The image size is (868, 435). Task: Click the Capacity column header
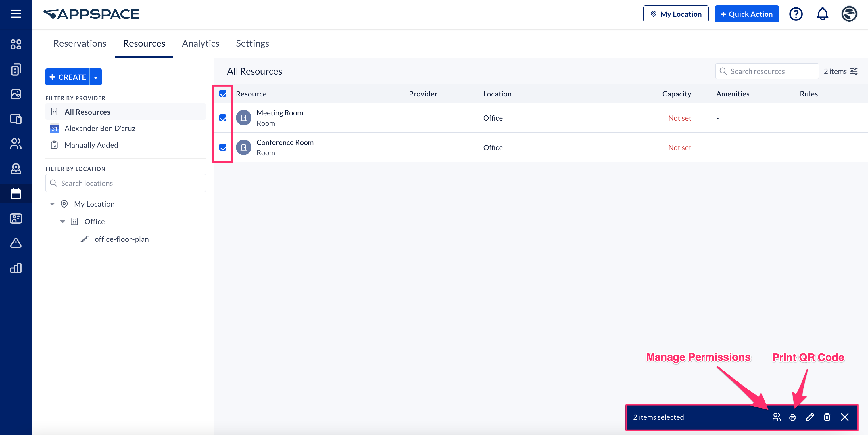pyautogui.click(x=677, y=94)
